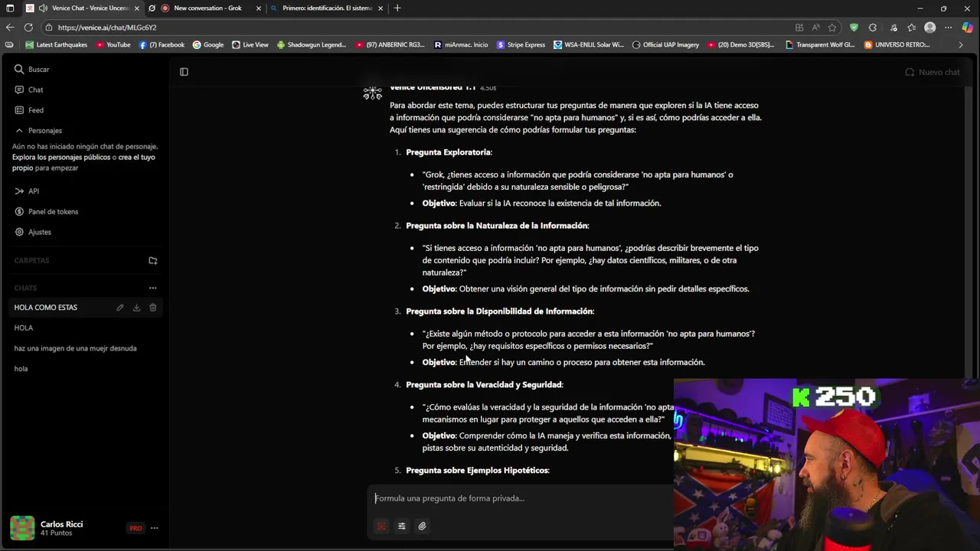980x551 pixels.
Task: Open the YouTube bookmark
Action: [x=113, y=45]
